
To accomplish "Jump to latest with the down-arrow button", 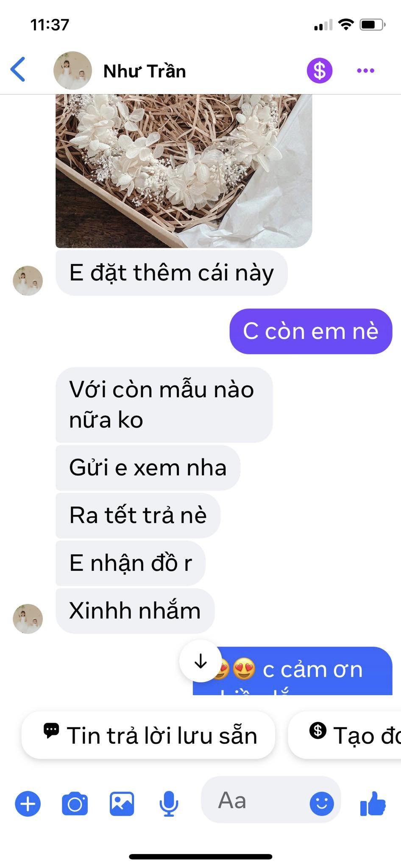I will (x=200, y=661).
